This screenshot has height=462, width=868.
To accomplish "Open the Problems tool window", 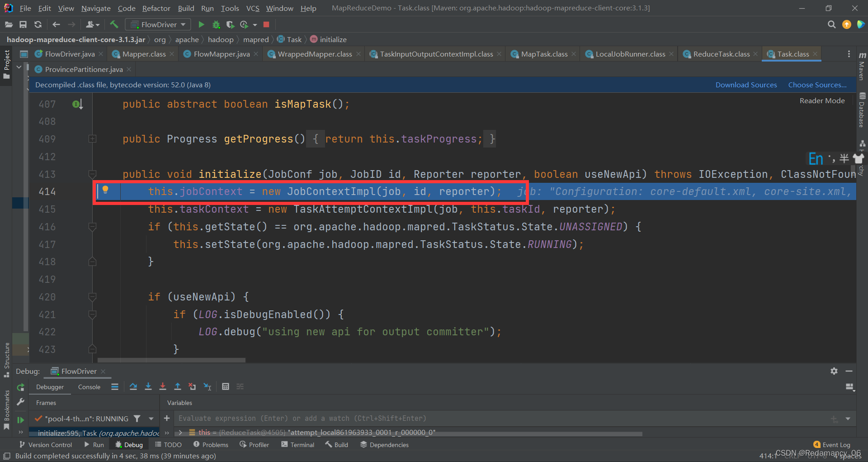I will (211, 445).
